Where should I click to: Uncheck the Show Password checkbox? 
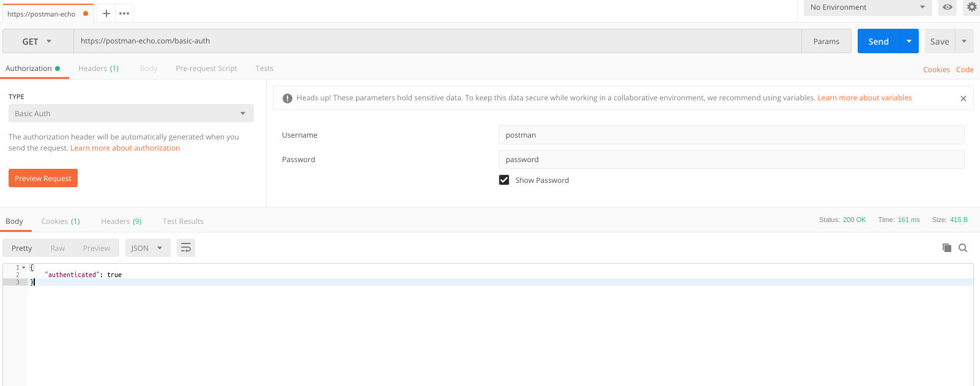tap(504, 180)
